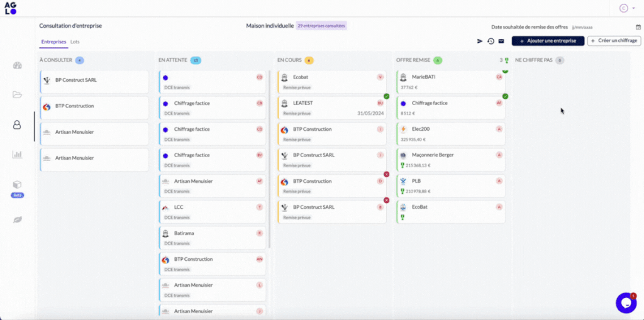644x320 pixels.
Task: Click the EN COURS count badge 6
Action: click(x=309, y=60)
